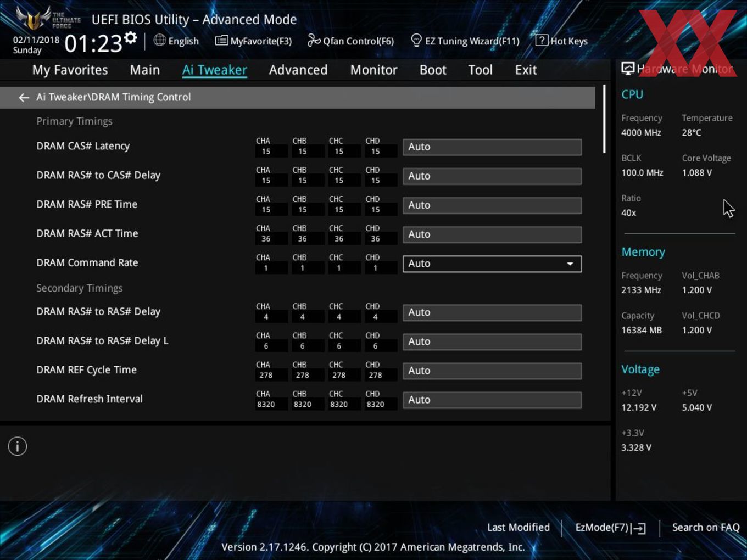Open the Tool tab
Image resolution: width=747 pixels, height=560 pixels.
tap(480, 70)
